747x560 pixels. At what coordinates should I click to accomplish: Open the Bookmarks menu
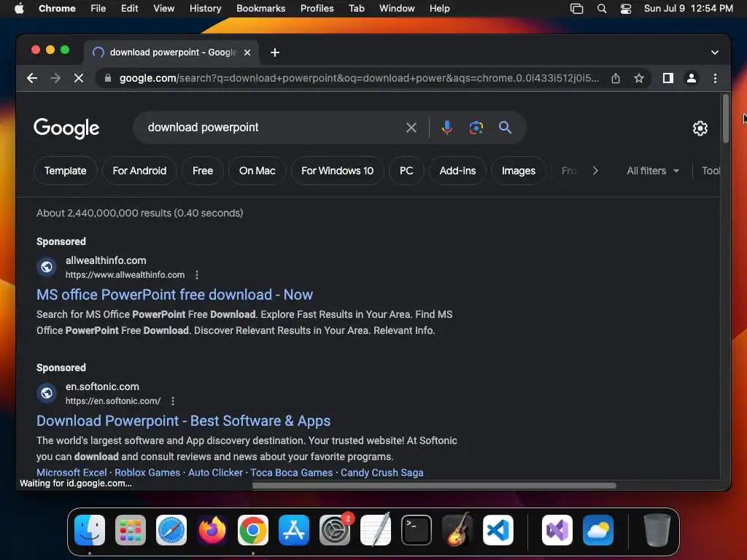tap(260, 9)
